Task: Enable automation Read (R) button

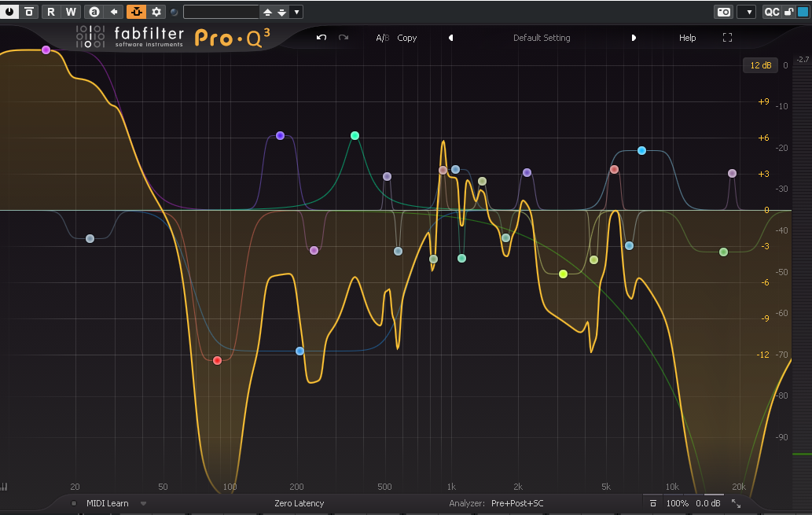Action: [51, 11]
